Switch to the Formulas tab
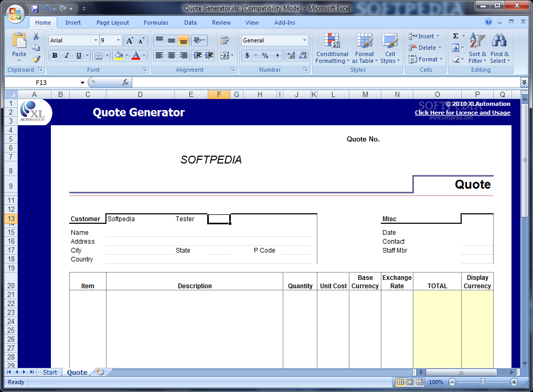This screenshot has height=392, width=533. point(156,23)
